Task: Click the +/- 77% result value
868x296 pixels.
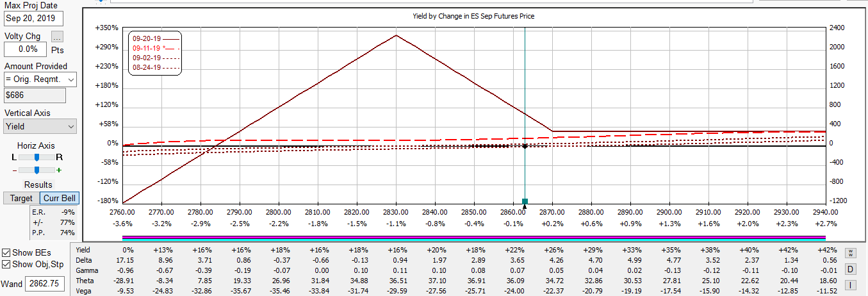Action: (x=68, y=222)
